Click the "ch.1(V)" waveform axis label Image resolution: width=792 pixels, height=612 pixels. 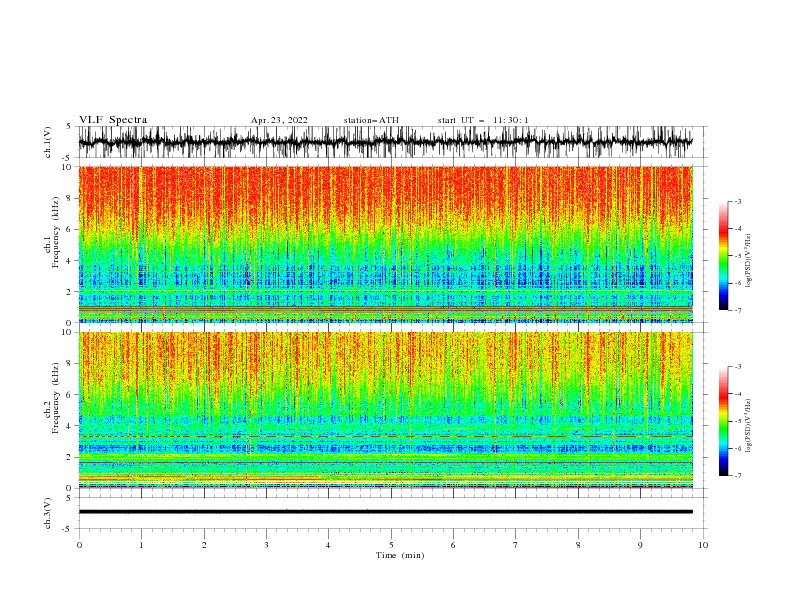[48, 141]
